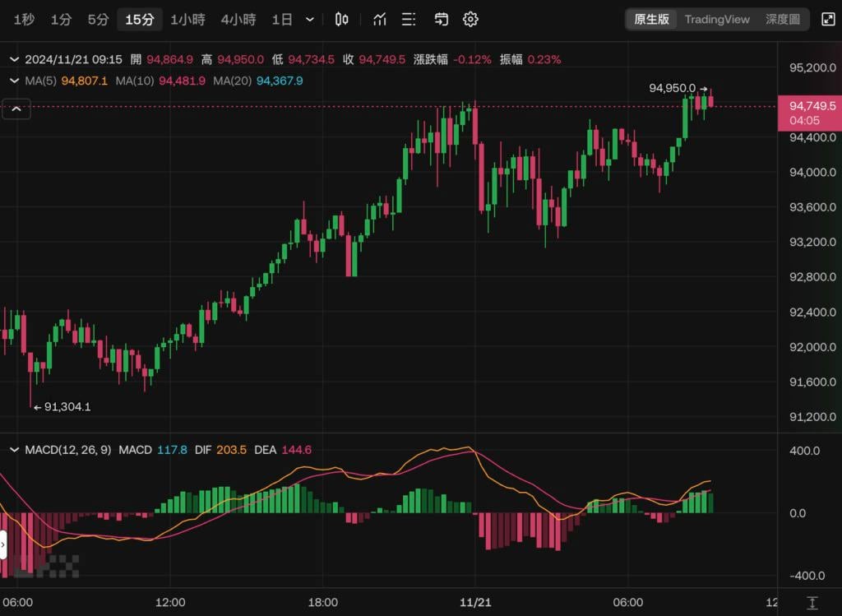Image resolution: width=842 pixels, height=616 pixels.
Task: Click the side panel arrow on left edge
Action: point(2,544)
